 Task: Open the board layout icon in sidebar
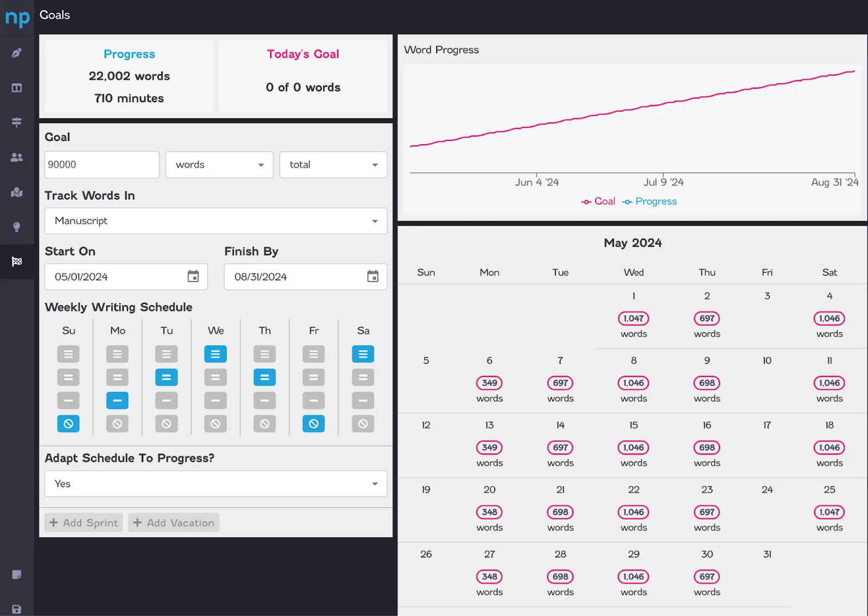17,88
